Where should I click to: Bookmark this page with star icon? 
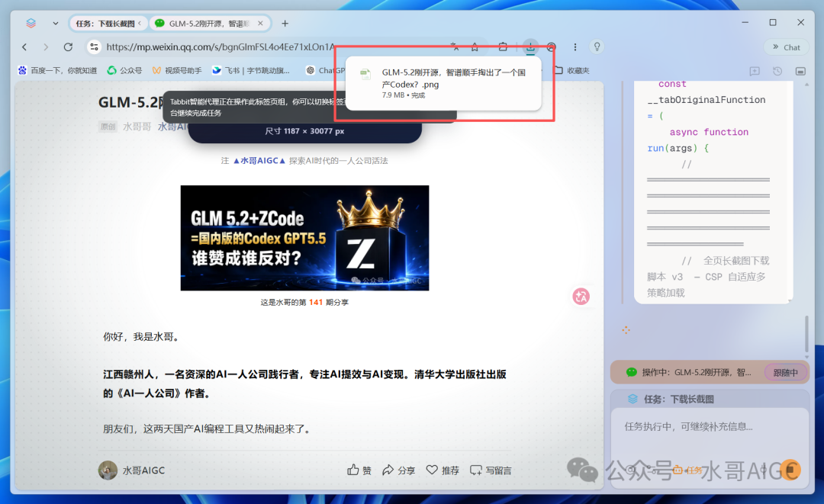[x=475, y=47]
